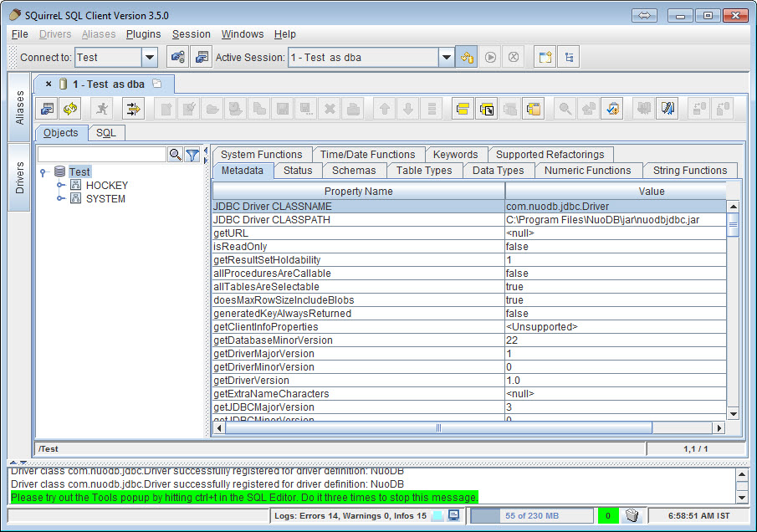Click the first yellow rows icon in session toolbar

pos(463,109)
